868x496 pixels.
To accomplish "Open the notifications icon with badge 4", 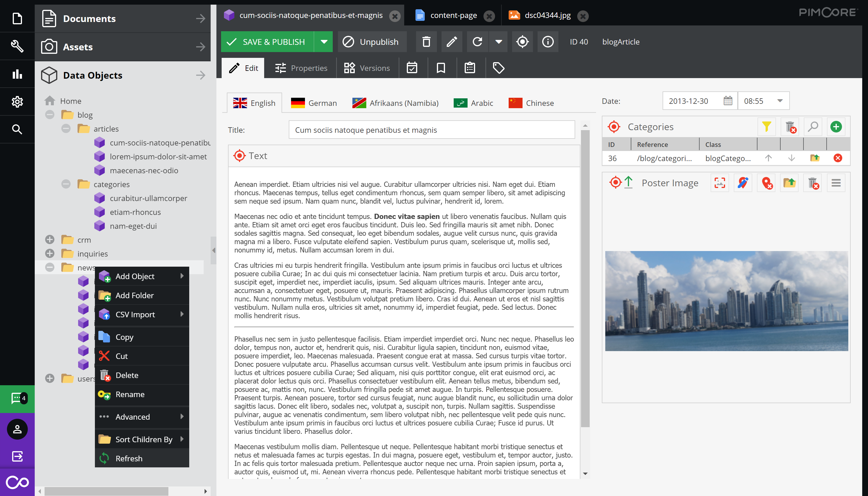I will pyautogui.click(x=17, y=398).
